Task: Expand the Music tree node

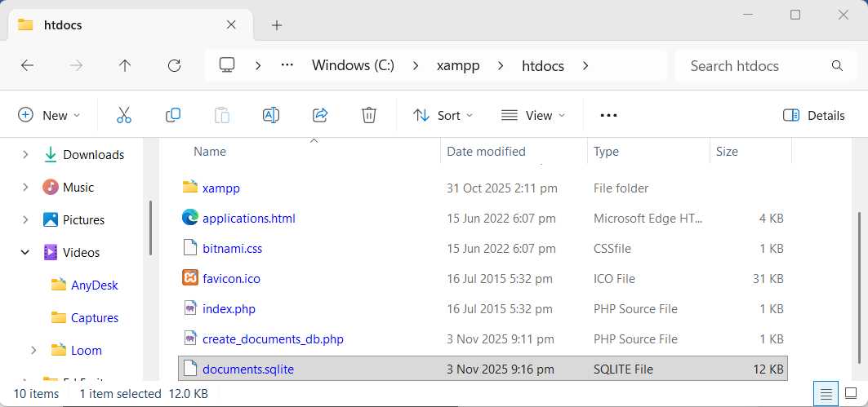Action: [25, 187]
